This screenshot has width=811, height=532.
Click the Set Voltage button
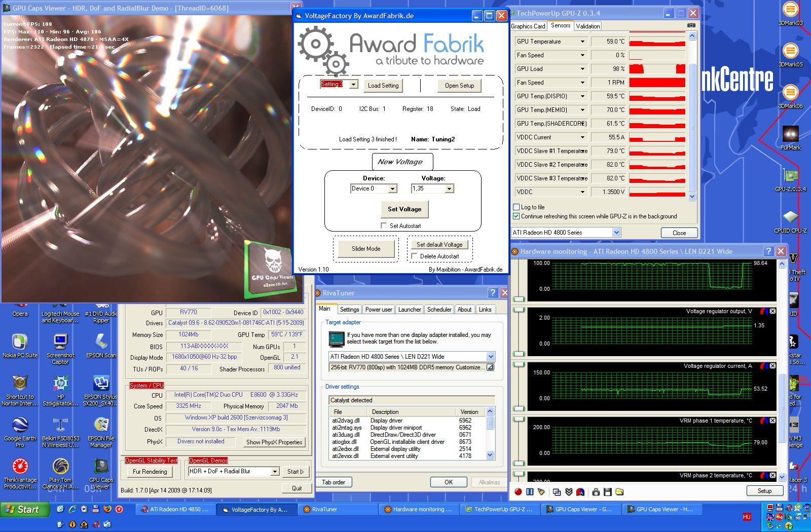pos(404,209)
